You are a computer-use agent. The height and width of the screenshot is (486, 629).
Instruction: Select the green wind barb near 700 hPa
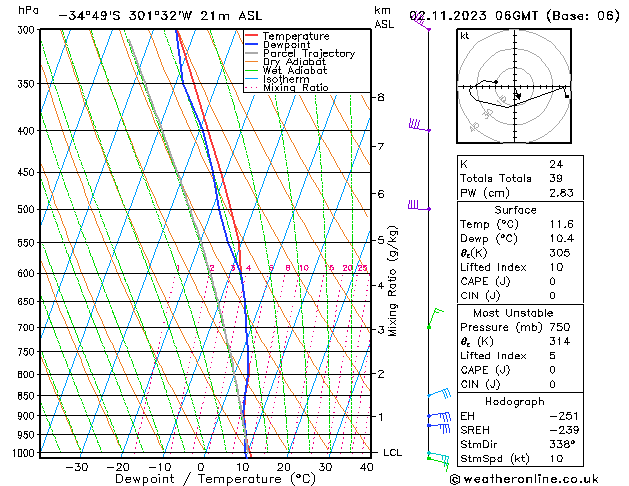(x=434, y=318)
